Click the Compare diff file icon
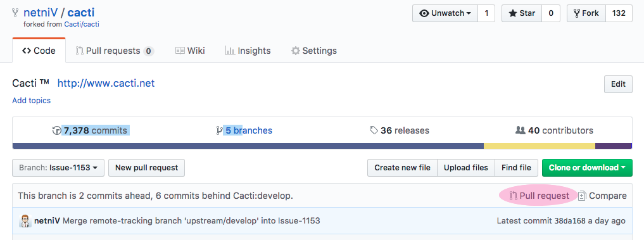The image size is (644, 240). [582, 196]
